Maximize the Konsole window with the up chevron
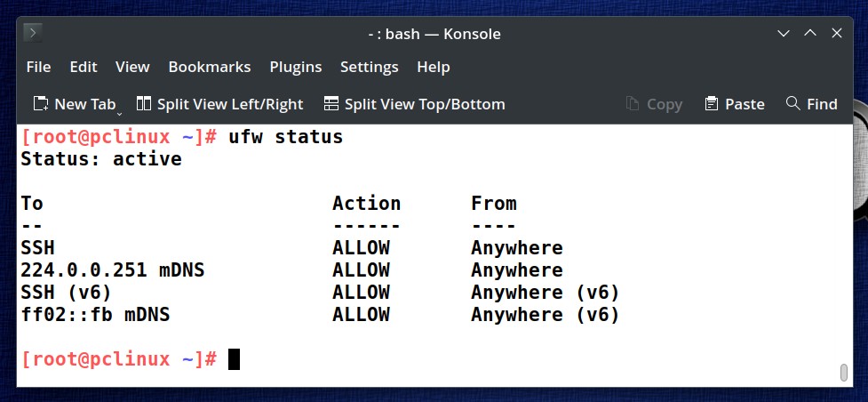The width and height of the screenshot is (868, 402). 810,34
